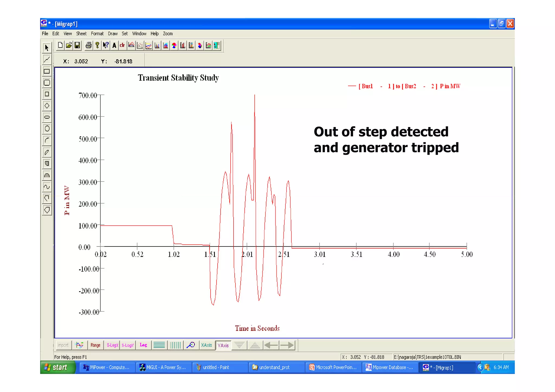Toggle the Log scale button
Image resolution: width=555 pixels, height=392 pixels.
pos(143,345)
